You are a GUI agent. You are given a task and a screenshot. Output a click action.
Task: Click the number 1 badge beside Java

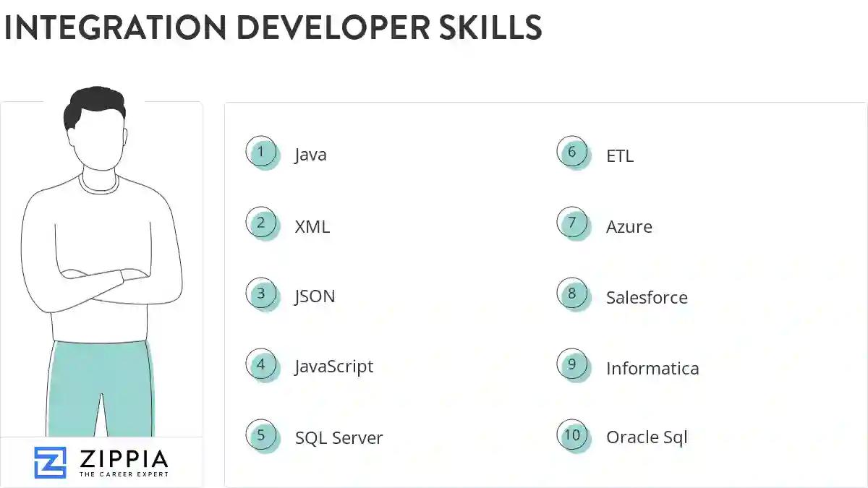point(261,153)
